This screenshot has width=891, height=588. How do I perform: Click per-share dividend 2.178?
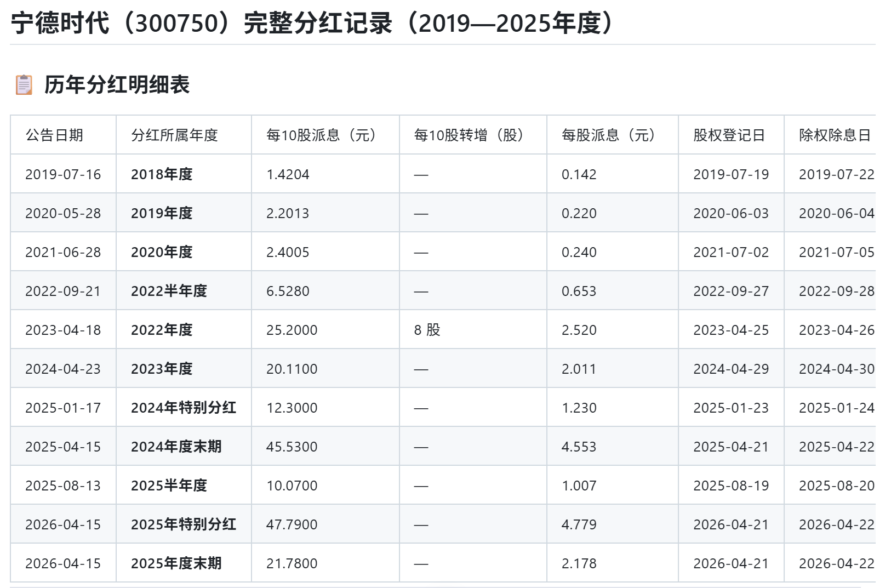[579, 563]
